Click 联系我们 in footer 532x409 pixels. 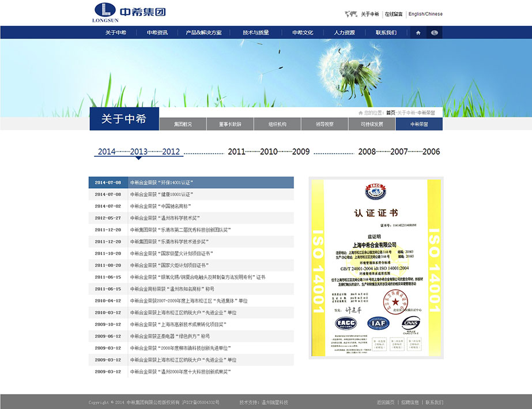tap(434, 402)
